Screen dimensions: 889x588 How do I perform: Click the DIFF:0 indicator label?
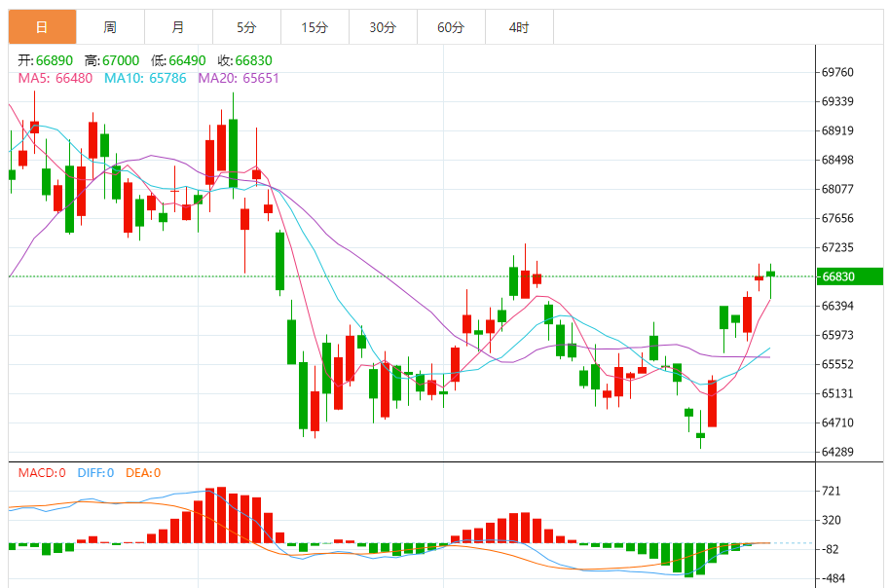[95, 473]
